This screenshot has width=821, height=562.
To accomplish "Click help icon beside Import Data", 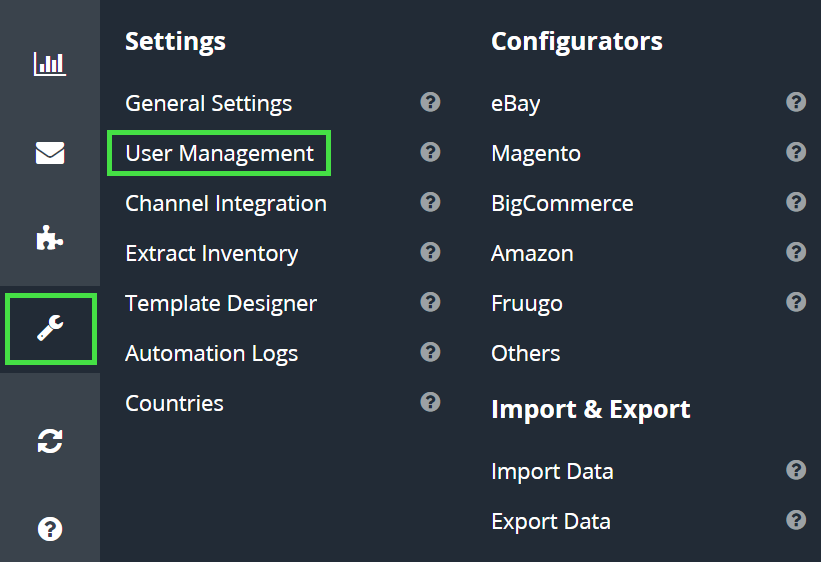I will (796, 470).
